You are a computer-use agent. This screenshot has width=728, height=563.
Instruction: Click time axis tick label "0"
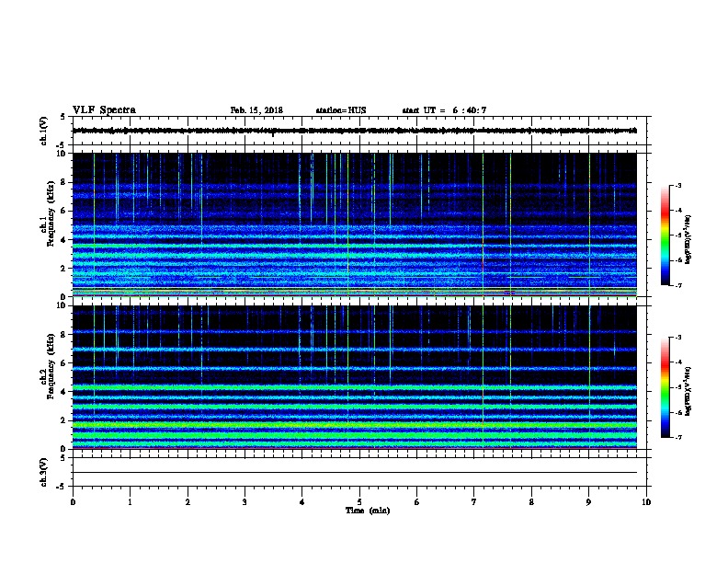click(73, 501)
